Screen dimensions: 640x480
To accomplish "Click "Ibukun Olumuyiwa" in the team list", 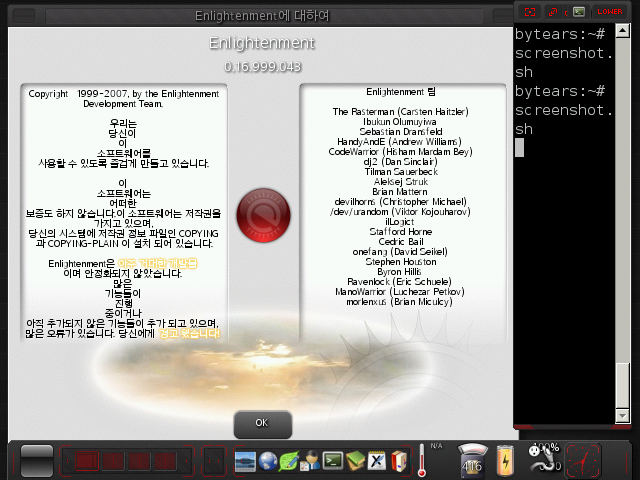I will coord(400,122).
